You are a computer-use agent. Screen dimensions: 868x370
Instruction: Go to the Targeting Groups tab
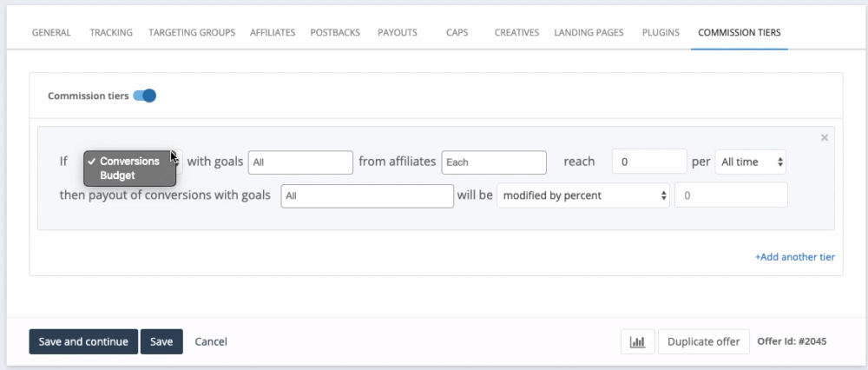192,33
